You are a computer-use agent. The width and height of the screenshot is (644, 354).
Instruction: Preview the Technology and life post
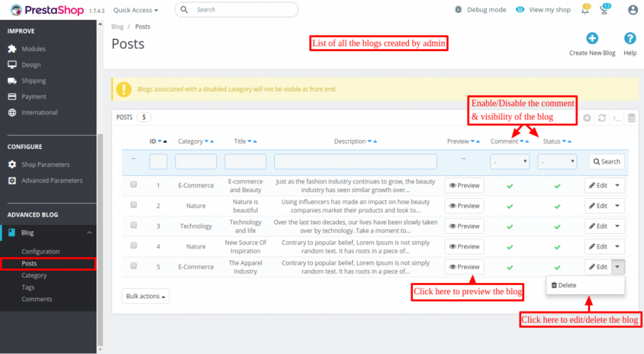(x=464, y=226)
